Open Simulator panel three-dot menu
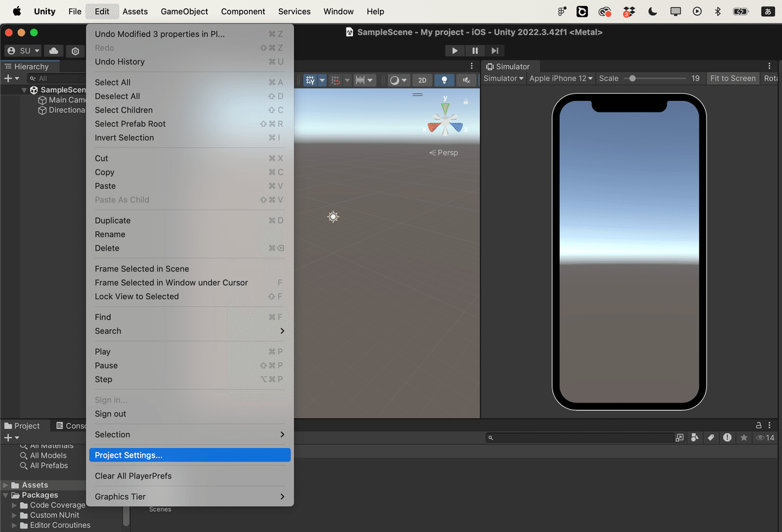Image resolution: width=782 pixels, height=532 pixels. (770, 66)
